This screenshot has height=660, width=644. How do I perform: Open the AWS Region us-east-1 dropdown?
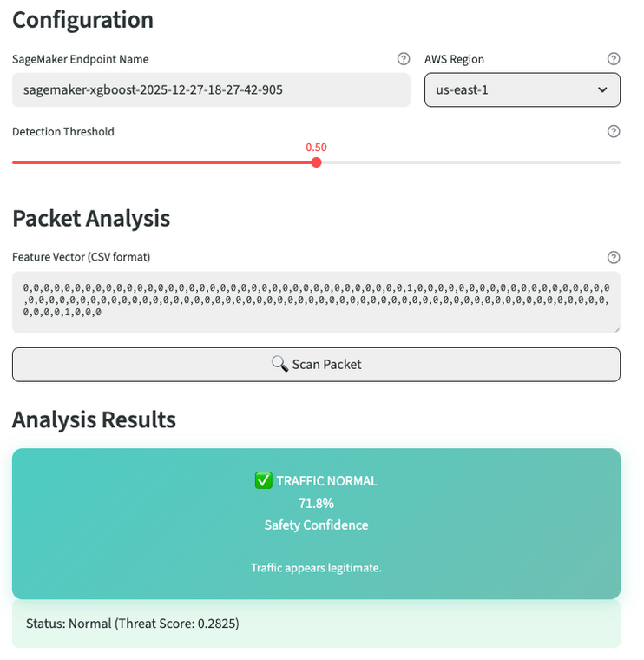coord(522,89)
